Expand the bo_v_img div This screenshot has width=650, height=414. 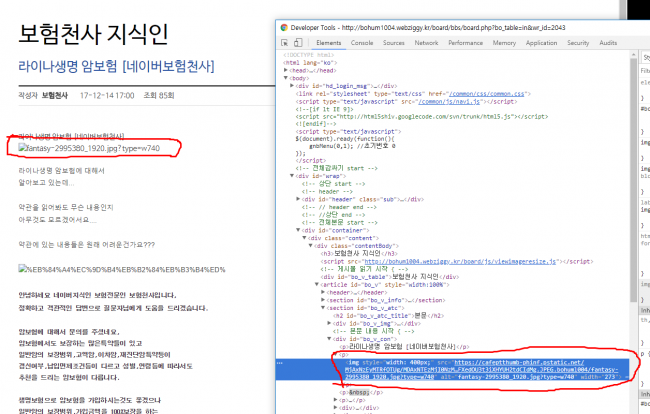(329, 323)
